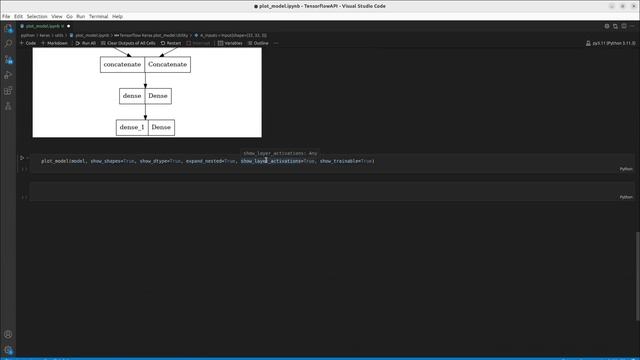Open the Search view in activity bar
Screen dimensions: 640x360
8,44
